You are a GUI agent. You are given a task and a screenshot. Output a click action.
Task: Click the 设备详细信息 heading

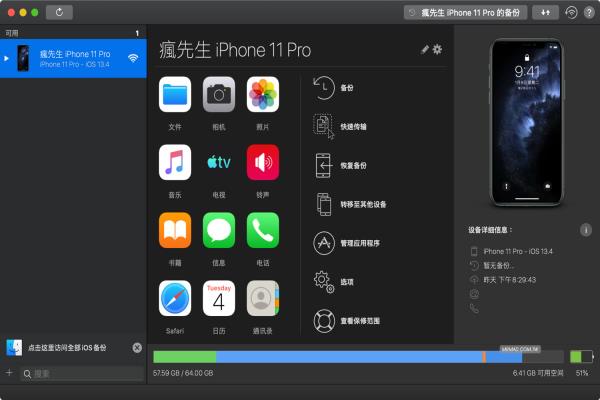490,230
